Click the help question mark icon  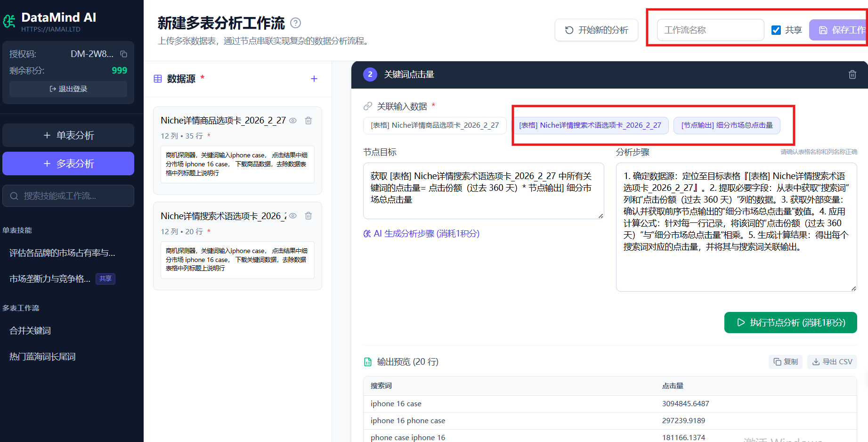[x=295, y=23]
